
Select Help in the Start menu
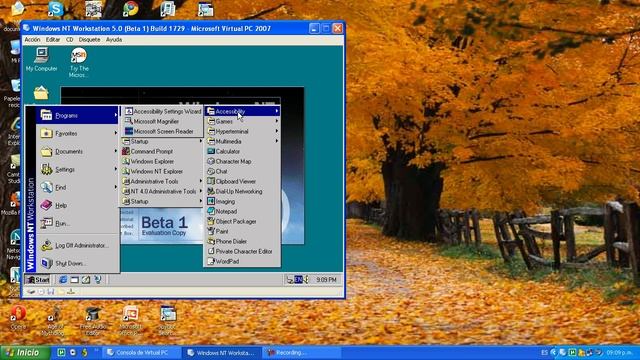(78, 205)
